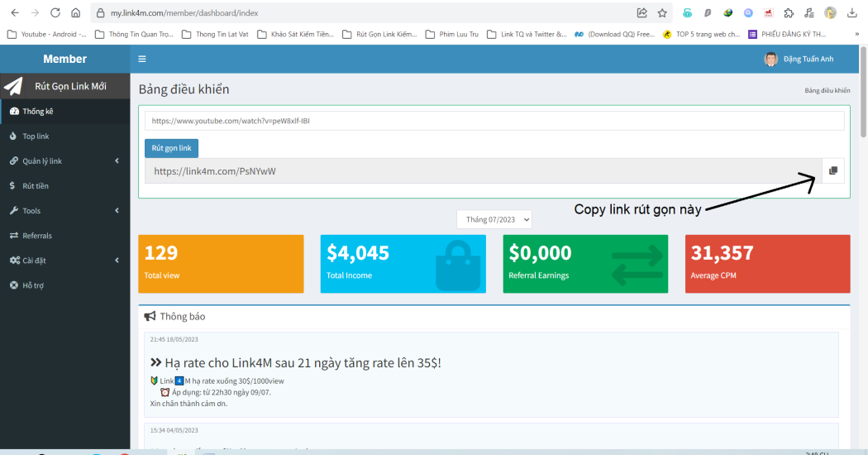Open the browser profile avatar
Image resolution: width=868 pixels, height=455 pixels.
pos(830,12)
